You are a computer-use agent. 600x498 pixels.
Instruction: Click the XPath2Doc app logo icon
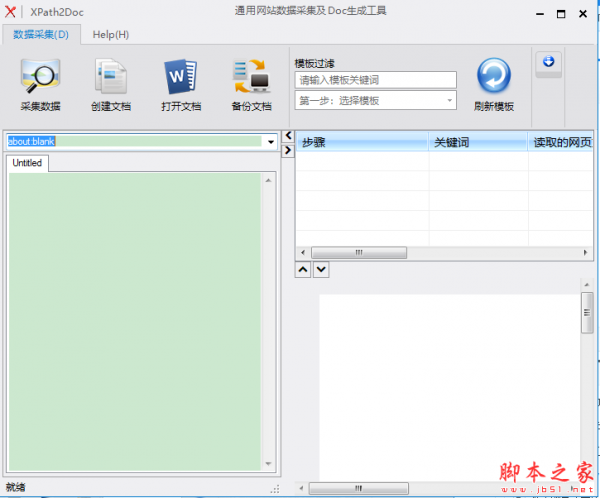point(11,11)
